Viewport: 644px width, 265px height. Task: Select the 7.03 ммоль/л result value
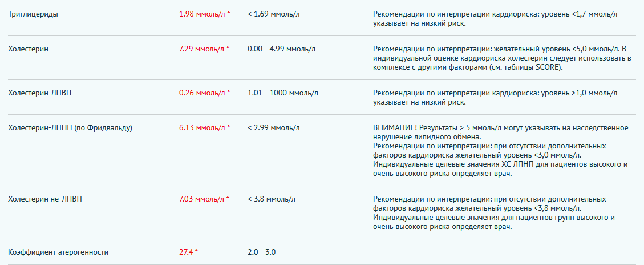coord(202,199)
